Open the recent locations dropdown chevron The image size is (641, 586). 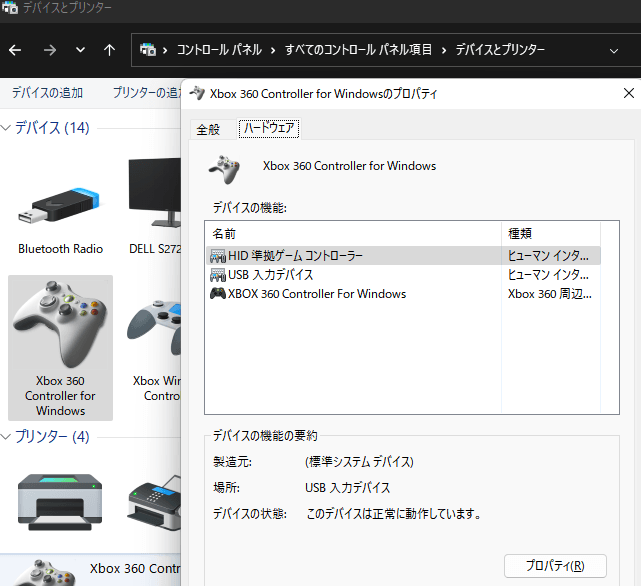[80, 49]
